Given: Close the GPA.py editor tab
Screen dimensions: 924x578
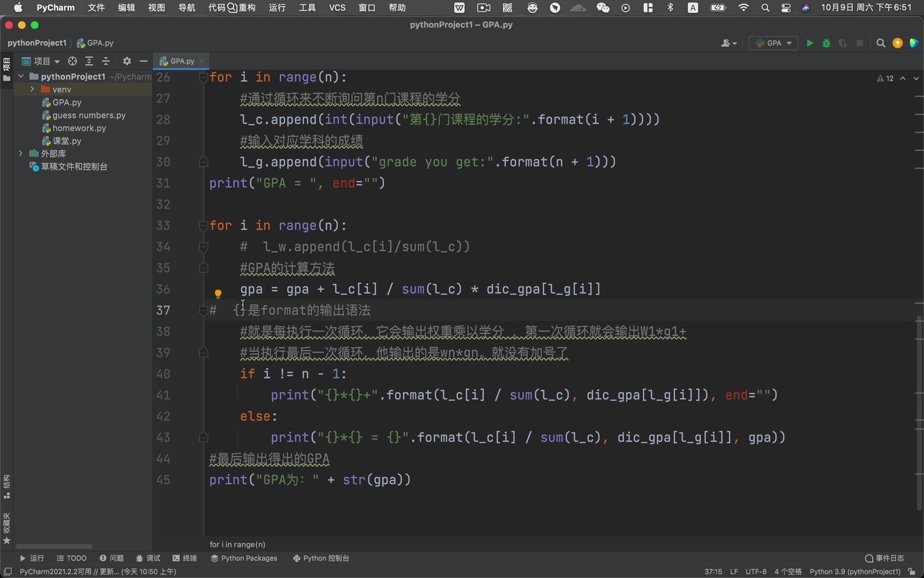Looking at the screenshot, I should [202, 61].
